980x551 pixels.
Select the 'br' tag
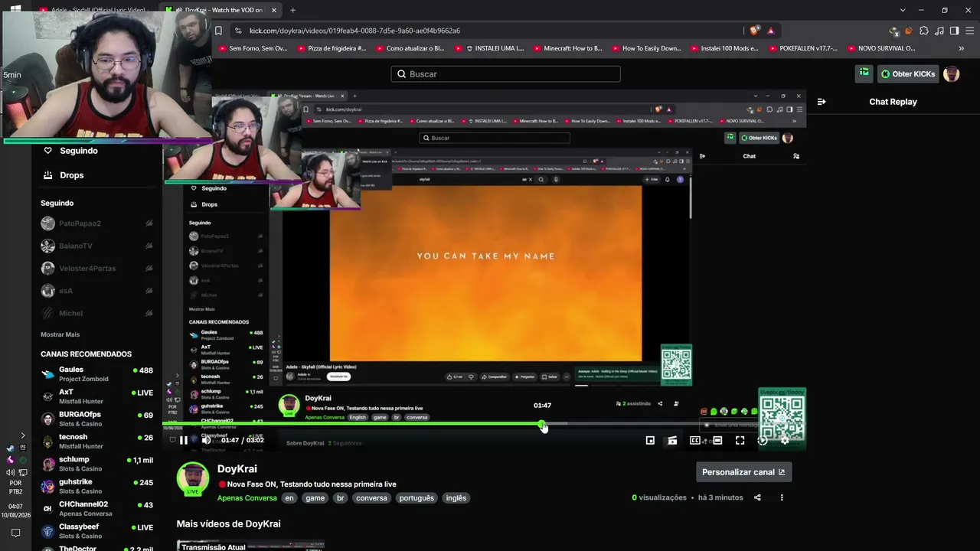[x=341, y=498]
